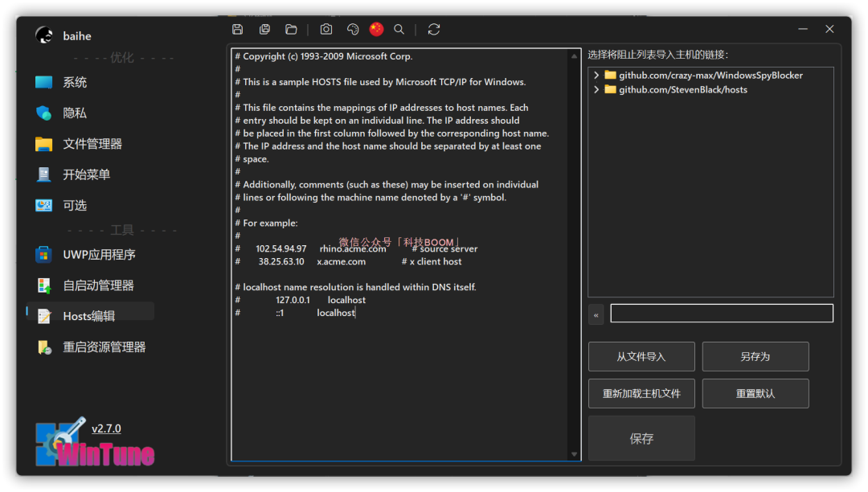Viewport: 868px width, 492px height.
Task: Click the save-all copies toolbar icon
Action: click(x=264, y=29)
